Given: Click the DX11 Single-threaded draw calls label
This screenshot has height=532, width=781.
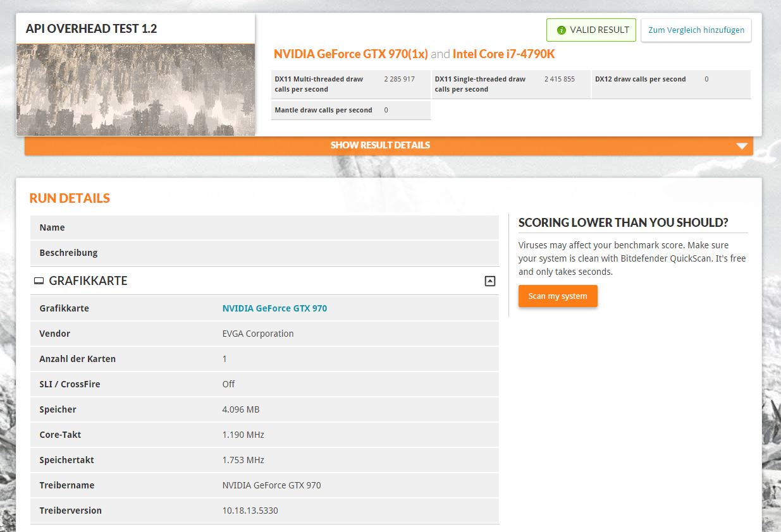Looking at the screenshot, I should 480,84.
